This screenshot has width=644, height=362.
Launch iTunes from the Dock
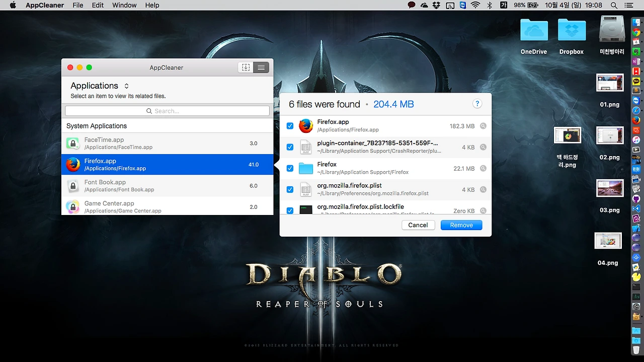point(636,139)
